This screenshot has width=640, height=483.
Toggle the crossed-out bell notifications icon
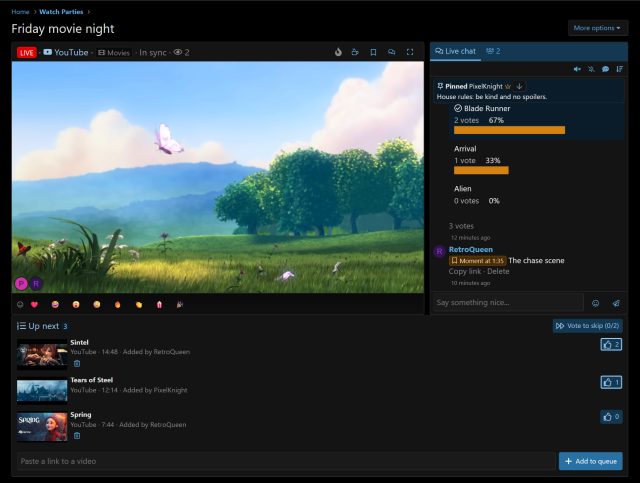(591, 69)
